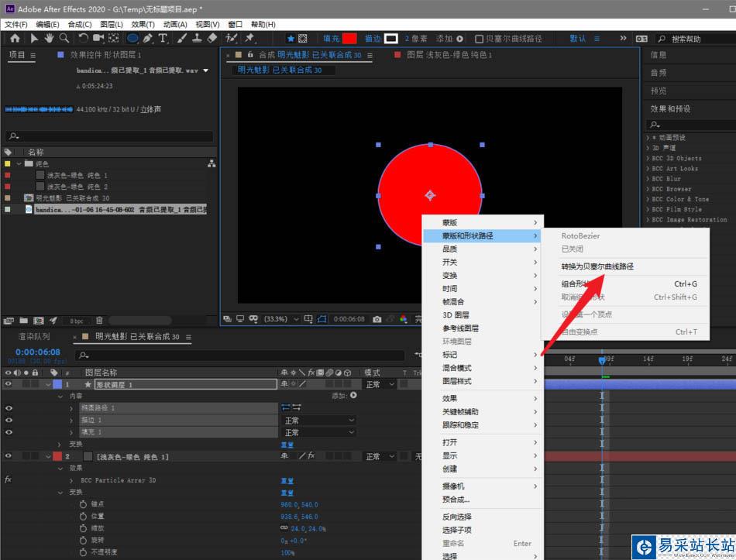Viewport: 736px width, 560px height.
Task: Click the snapshot camera icon in viewer
Action: point(377,319)
